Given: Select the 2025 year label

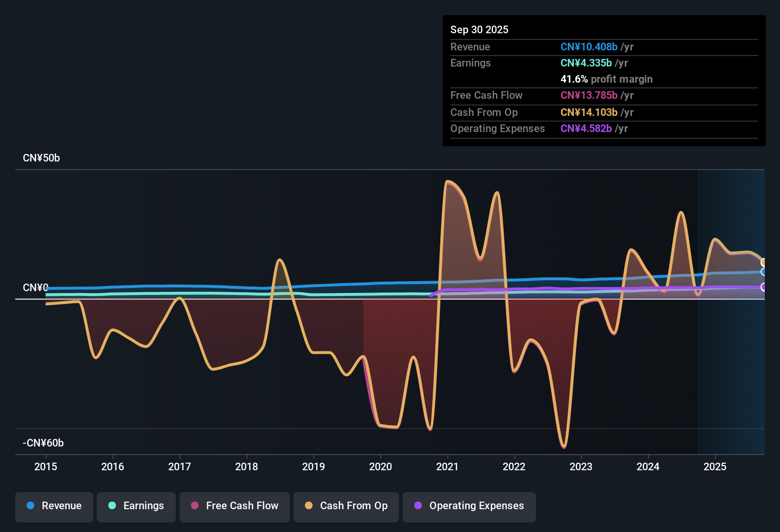Looking at the screenshot, I should pyautogui.click(x=715, y=467).
